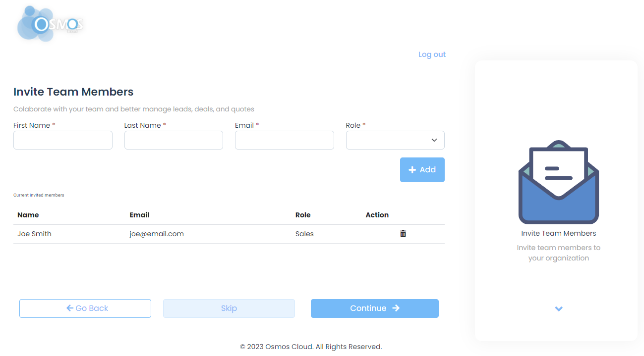This screenshot has height=356, width=644.
Task: Go Back to previous step
Action: point(85,308)
